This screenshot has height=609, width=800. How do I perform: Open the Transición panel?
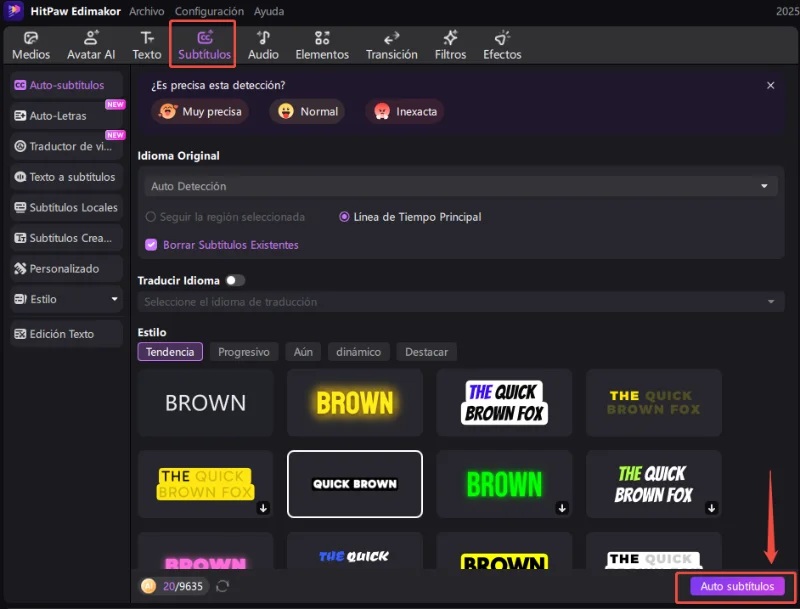click(x=391, y=44)
